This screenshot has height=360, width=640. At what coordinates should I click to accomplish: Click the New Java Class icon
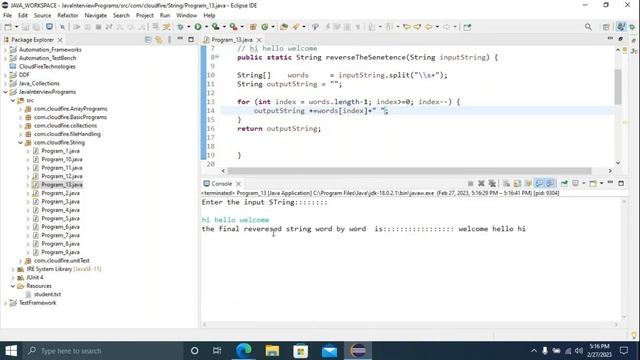[x=265, y=27]
